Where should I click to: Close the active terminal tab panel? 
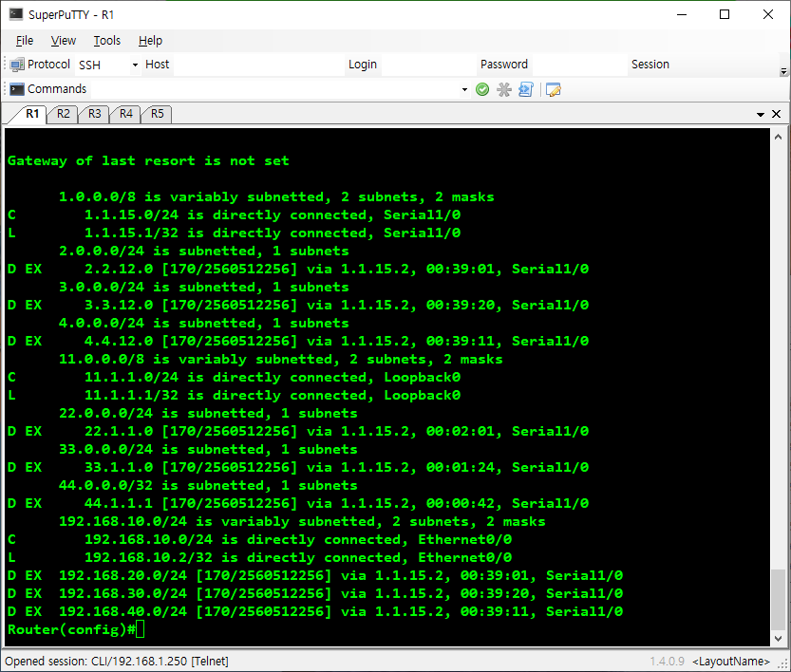[777, 114]
